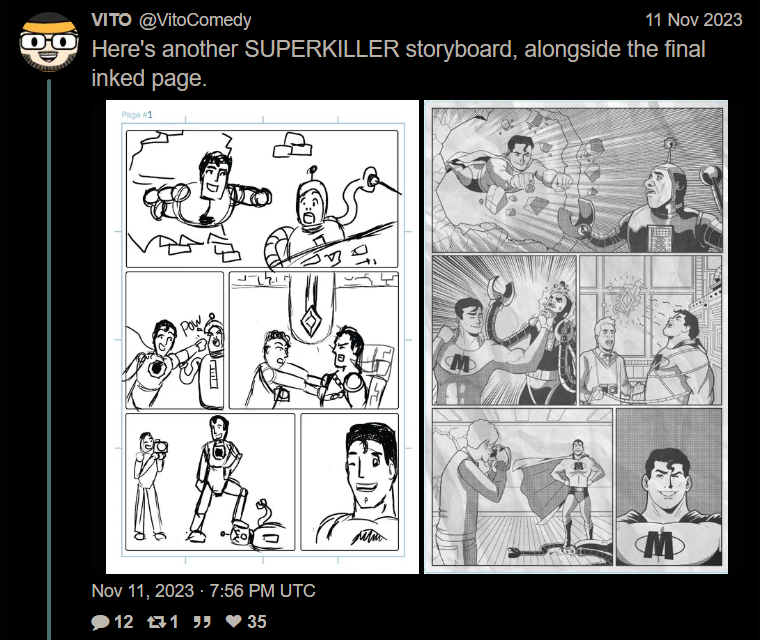Click the retweet arrows icon
Image resolution: width=760 pixels, height=640 pixels.
156,622
